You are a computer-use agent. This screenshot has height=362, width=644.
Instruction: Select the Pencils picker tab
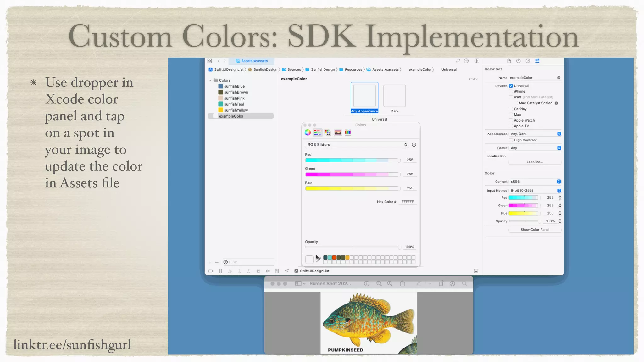pos(348,133)
